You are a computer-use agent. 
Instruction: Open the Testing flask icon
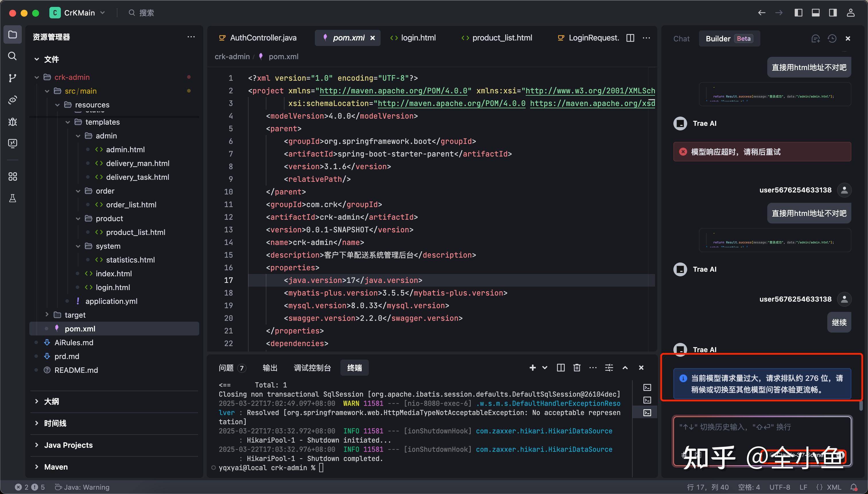click(13, 198)
